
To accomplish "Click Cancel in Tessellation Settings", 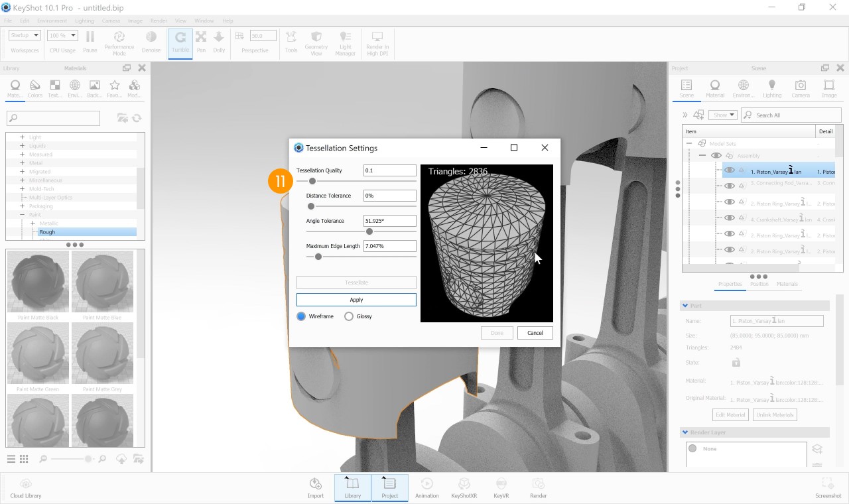I will click(535, 333).
